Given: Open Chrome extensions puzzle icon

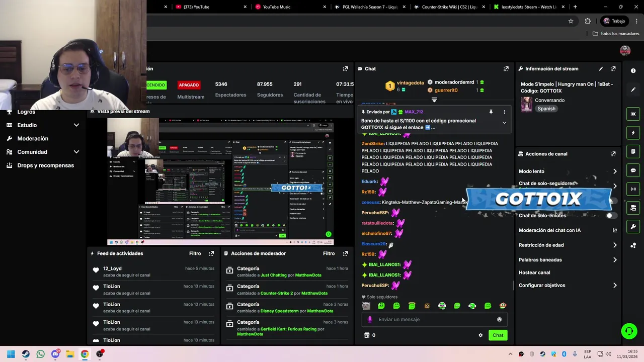Looking at the screenshot, I should coord(588,21).
